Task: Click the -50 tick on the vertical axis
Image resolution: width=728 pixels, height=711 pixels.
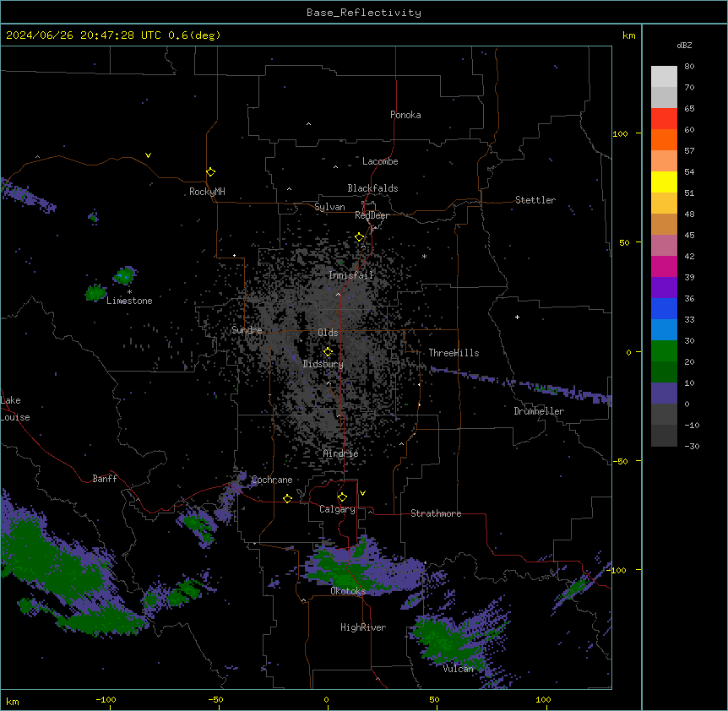Action: (x=620, y=461)
